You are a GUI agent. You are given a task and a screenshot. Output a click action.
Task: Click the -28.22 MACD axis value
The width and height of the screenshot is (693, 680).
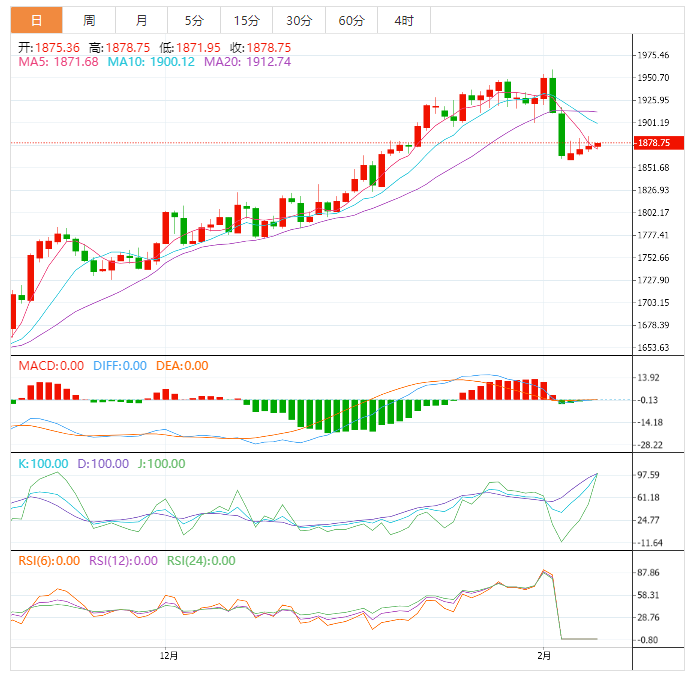pyautogui.click(x=649, y=445)
